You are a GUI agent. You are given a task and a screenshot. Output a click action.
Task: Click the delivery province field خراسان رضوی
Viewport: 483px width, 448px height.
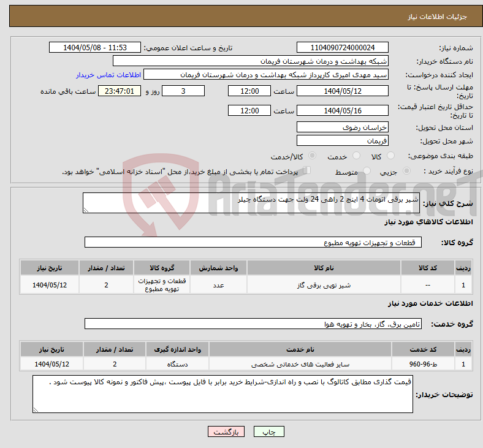pos(342,127)
